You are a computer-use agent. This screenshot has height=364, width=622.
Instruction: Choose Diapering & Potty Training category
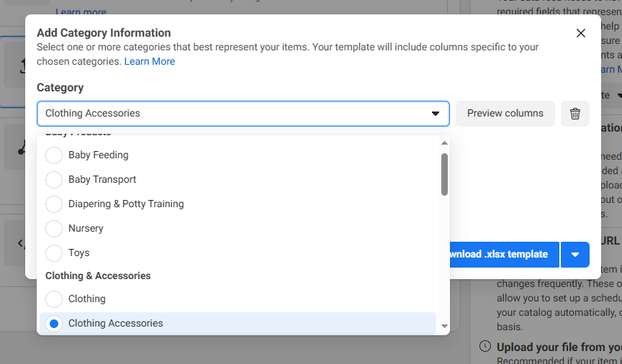54,204
